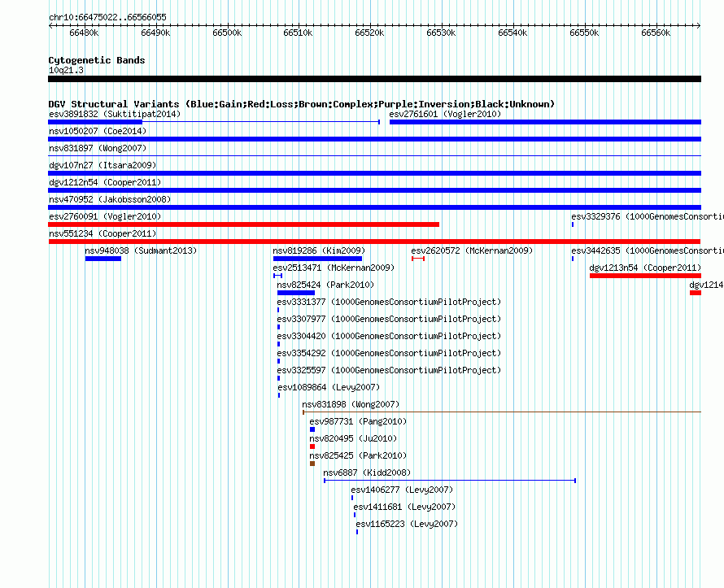The height and width of the screenshot is (588, 724).
Task: Click the esv3891832 (Suktitipat2014) variant label
Action: pos(115,114)
